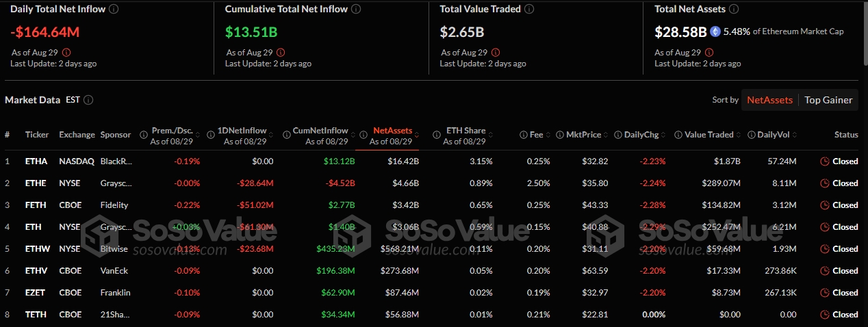Click red alert icon under Cumulative Net Inflow date

(x=281, y=52)
